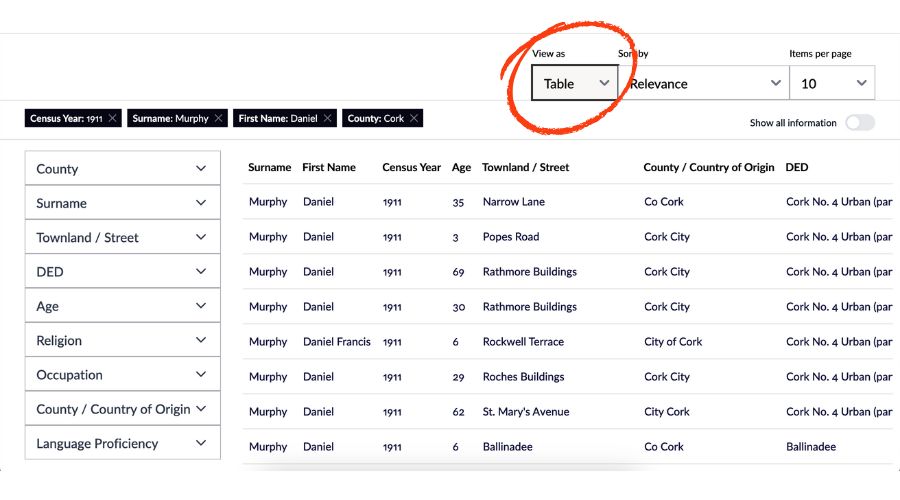Expand the Occupation filter section
Viewport: 900px width, 500px height.
(122, 375)
